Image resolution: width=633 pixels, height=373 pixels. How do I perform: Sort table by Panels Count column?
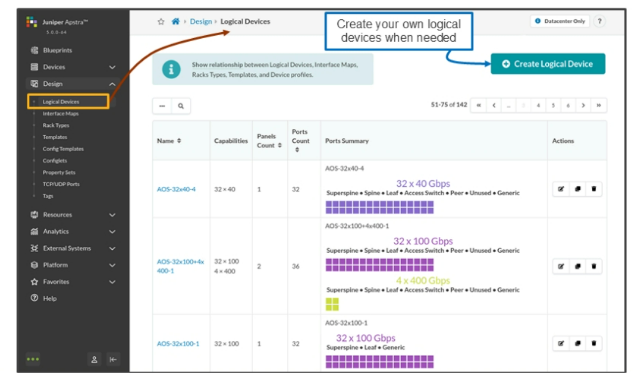coord(279,145)
